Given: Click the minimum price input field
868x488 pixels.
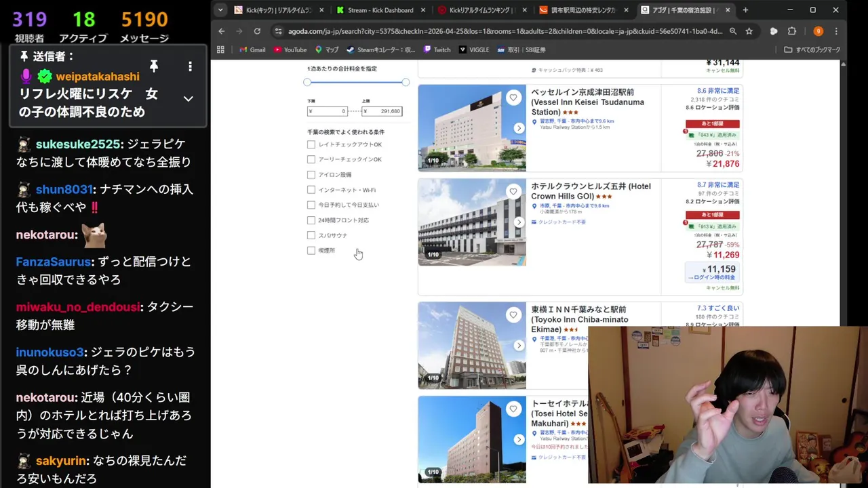Looking at the screenshot, I should (x=328, y=111).
